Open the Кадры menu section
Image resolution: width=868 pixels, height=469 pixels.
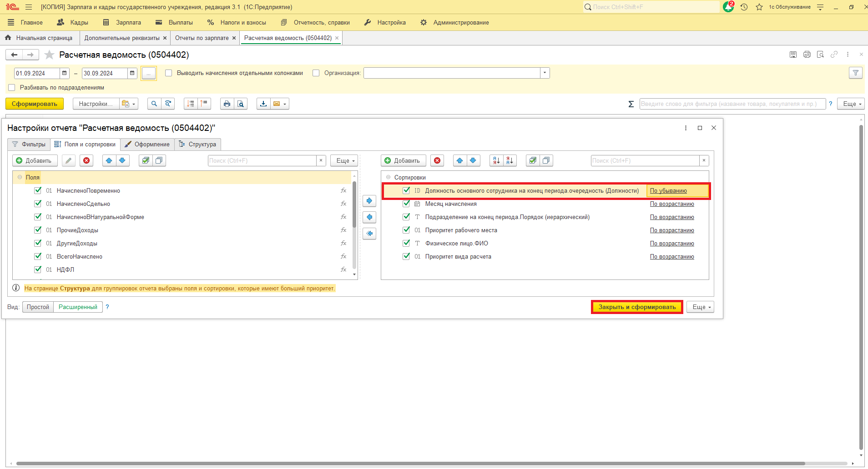(x=73, y=22)
